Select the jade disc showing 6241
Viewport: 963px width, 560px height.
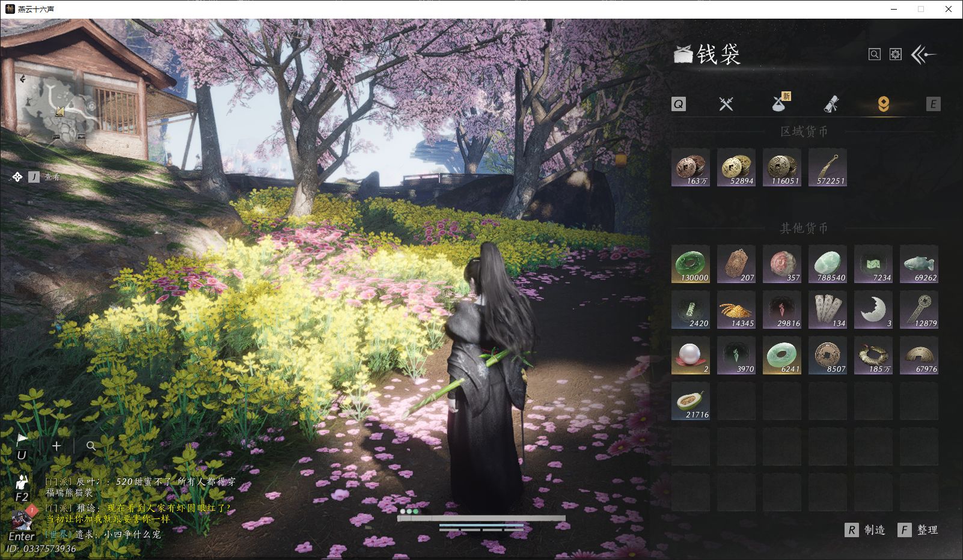[782, 355]
